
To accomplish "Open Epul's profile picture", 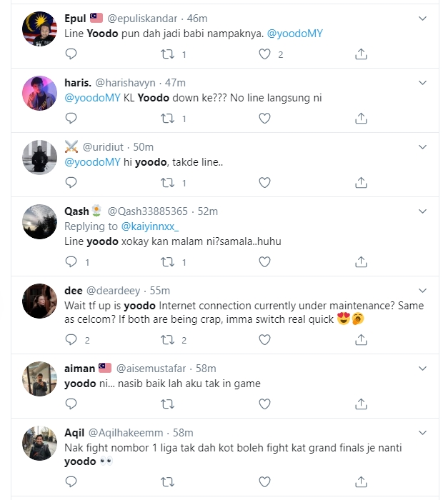I will coord(40,29).
